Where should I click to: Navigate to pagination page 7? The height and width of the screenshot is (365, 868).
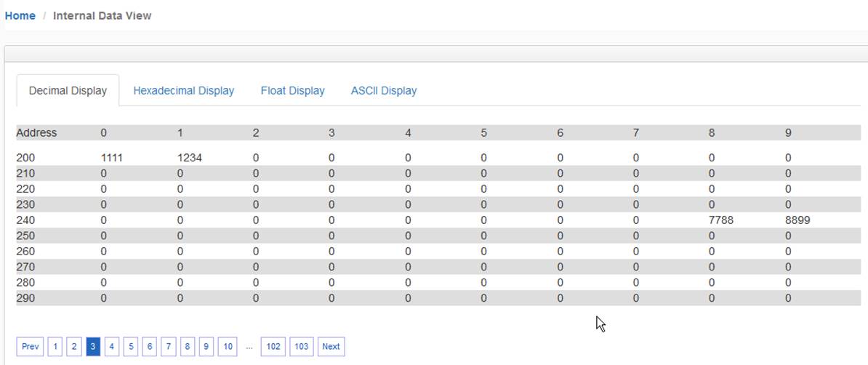(x=168, y=347)
